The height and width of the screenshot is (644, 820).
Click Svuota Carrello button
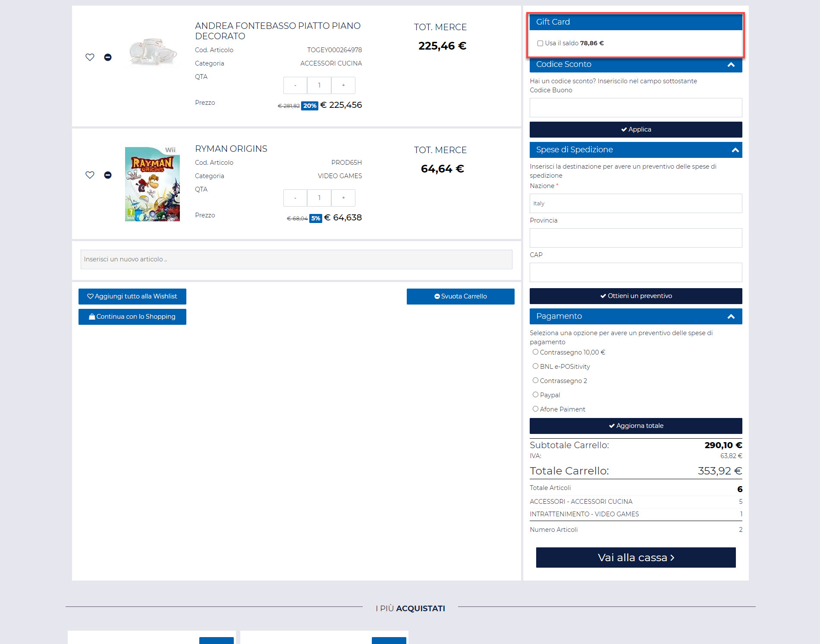[x=460, y=296]
